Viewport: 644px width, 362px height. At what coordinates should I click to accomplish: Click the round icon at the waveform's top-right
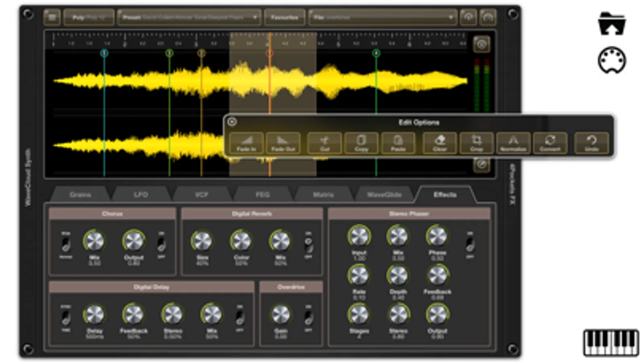(x=482, y=44)
